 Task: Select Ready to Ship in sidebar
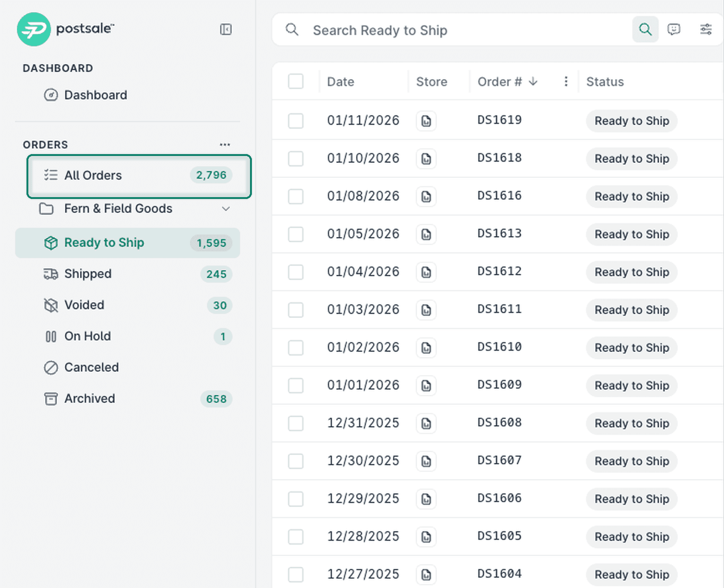[x=128, y=243]
